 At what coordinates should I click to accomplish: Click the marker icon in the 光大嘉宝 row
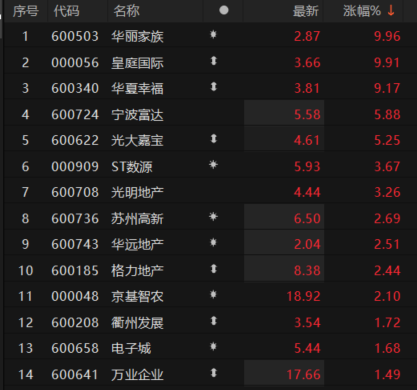click(x=214, y=138)
